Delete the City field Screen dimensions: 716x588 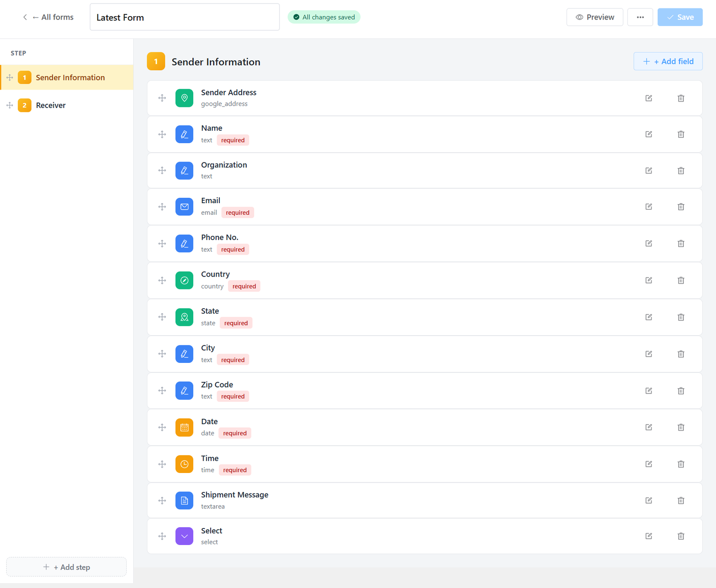pos(681,354)
